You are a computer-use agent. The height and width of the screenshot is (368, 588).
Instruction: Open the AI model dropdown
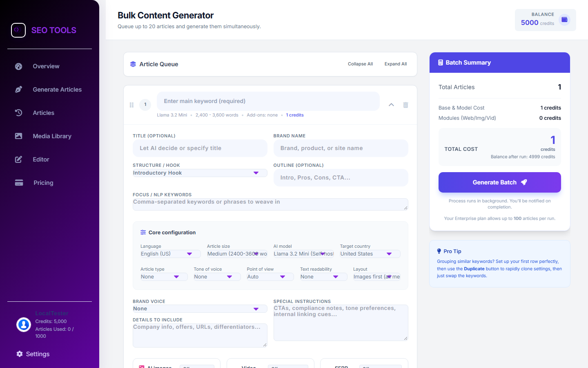click(304, 254)
